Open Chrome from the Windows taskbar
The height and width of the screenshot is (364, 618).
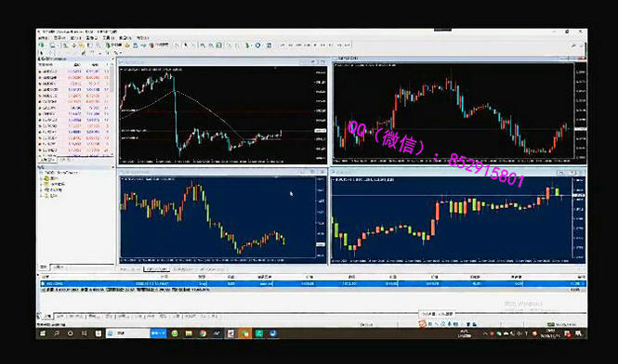(203, 333)
